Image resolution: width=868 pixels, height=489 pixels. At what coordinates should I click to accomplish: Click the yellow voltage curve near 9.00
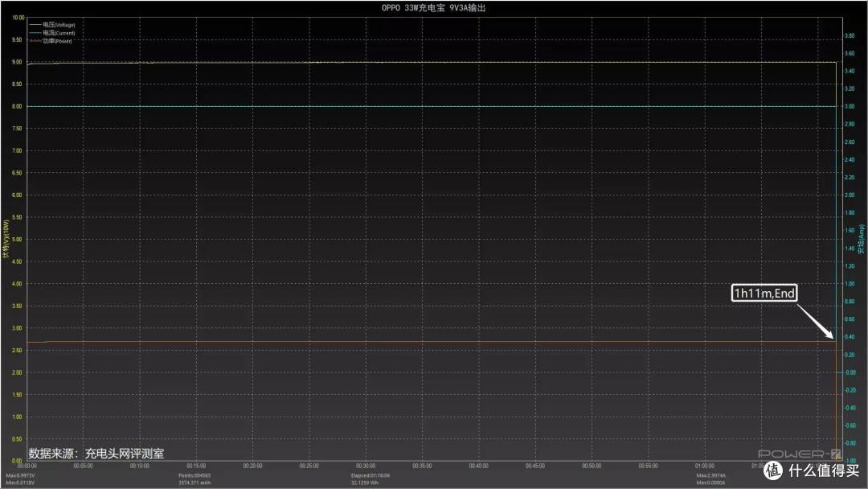click(x=432, y=63)
